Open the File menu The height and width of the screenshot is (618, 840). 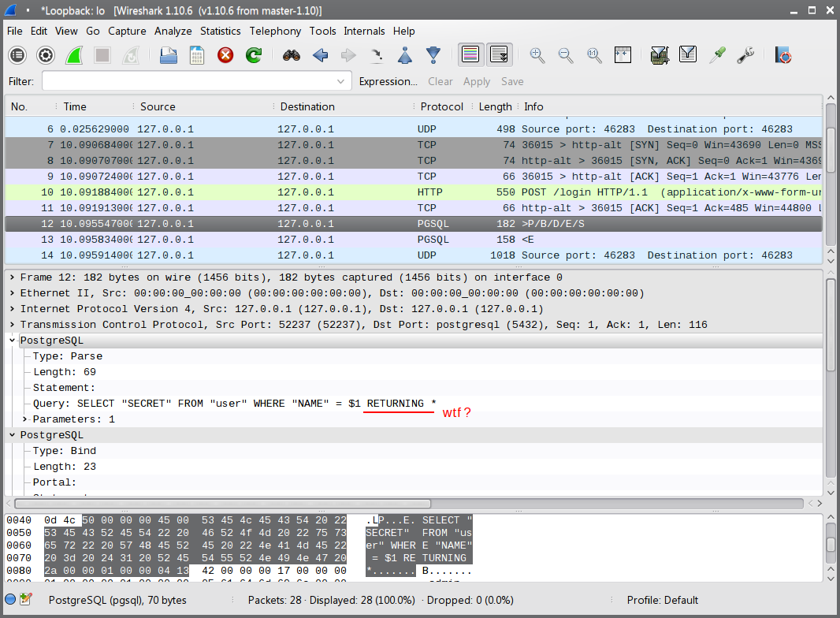pos(14,31)
